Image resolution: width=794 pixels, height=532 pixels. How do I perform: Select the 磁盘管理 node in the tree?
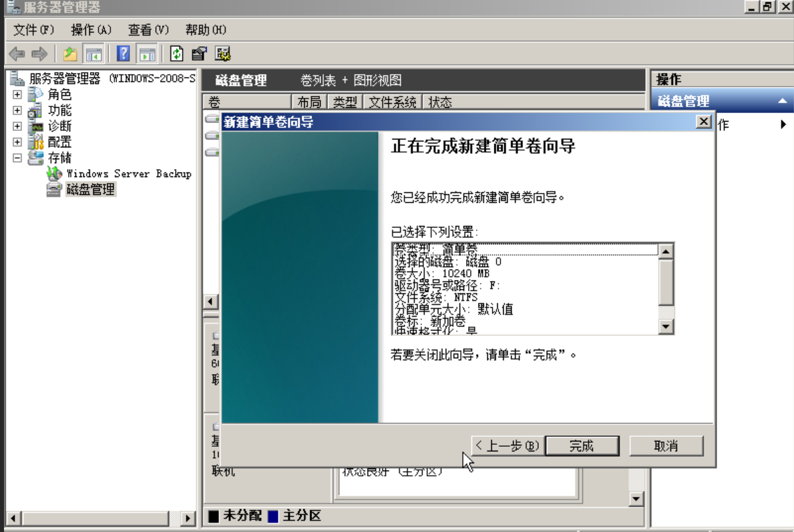(x=91, y=190)
